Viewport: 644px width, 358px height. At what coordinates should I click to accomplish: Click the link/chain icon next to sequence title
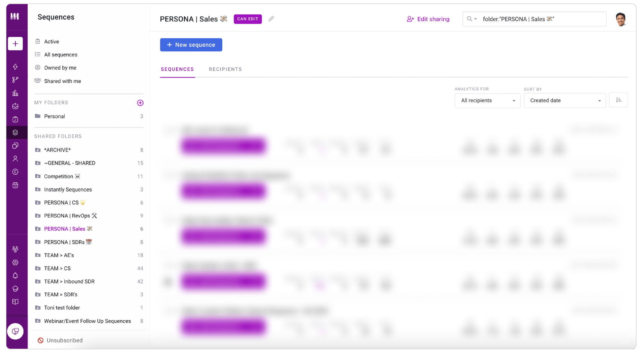271,19
